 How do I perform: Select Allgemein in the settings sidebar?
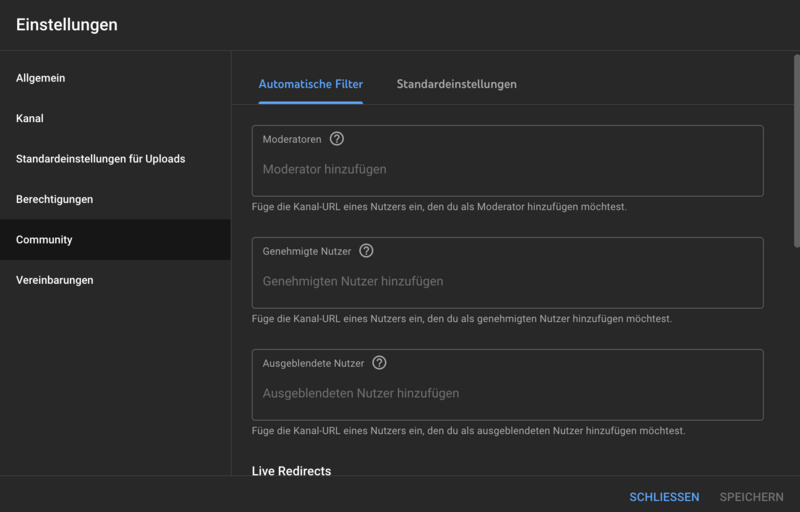[x=41, y=78]
